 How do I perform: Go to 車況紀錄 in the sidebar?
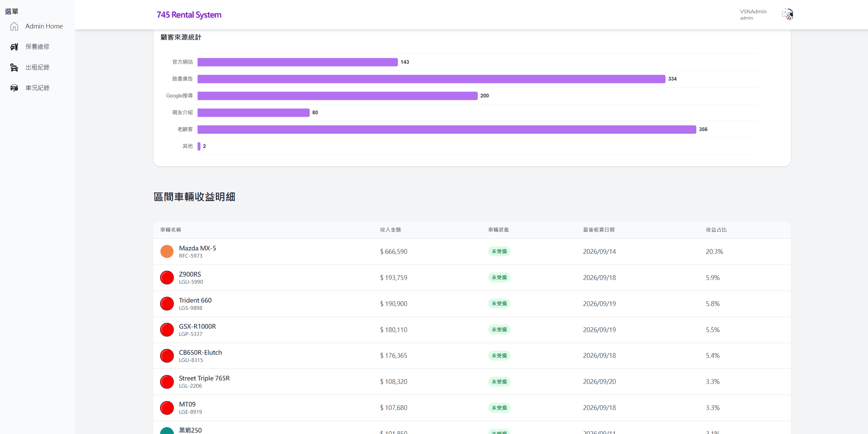point(37,88)
